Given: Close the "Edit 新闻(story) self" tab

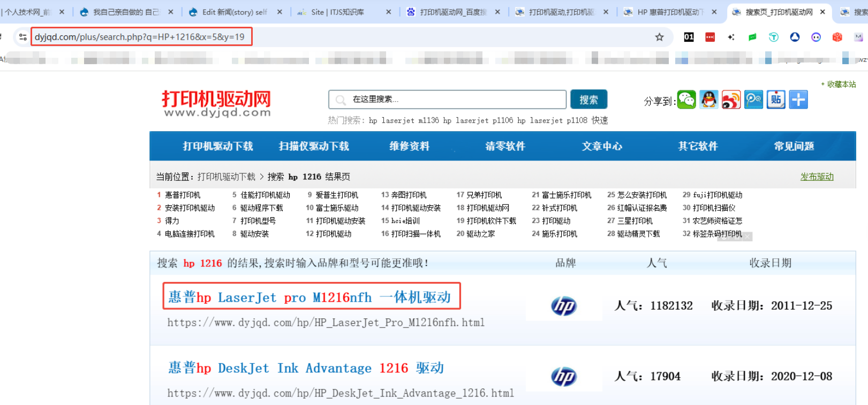Looking at the screenshot, I should [280, 12].
